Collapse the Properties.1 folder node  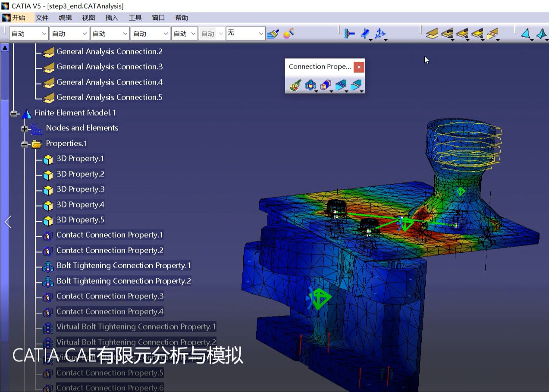25,144
